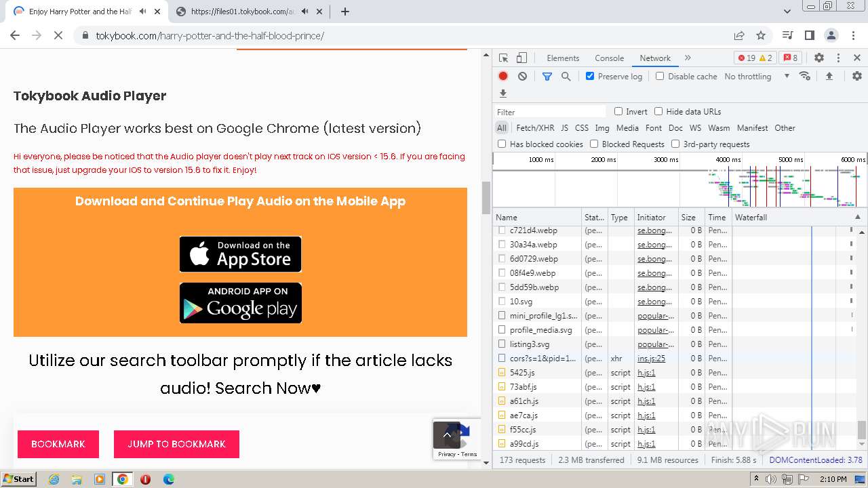Mute the Harry Potter tab audio
868x488 pixels.
(143, 12)
